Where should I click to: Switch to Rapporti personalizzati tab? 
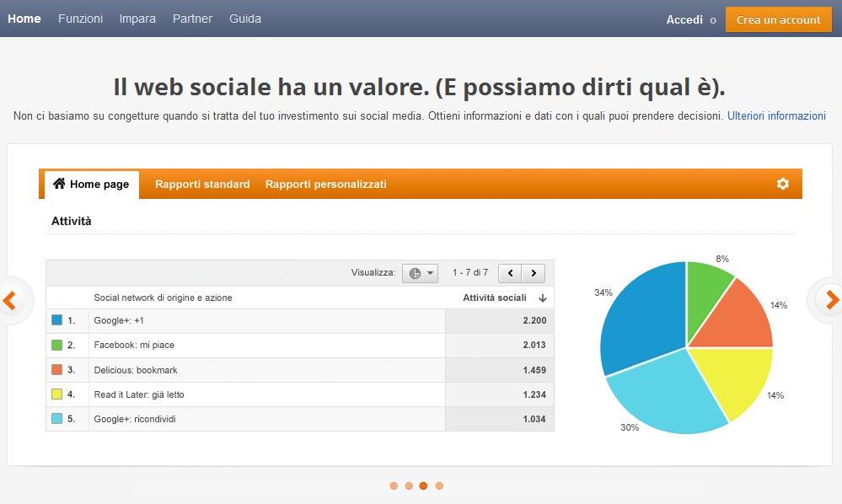[325, 184]
